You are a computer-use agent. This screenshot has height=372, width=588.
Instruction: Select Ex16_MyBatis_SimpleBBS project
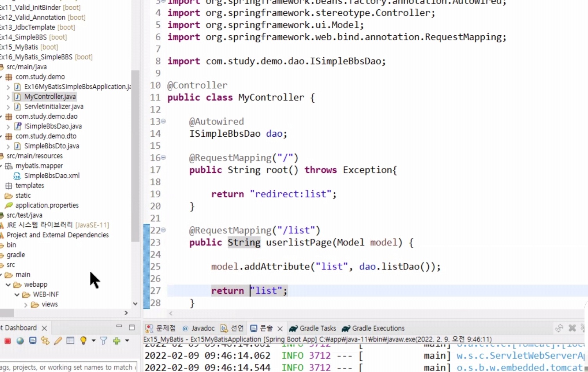[x=46, y=57]
